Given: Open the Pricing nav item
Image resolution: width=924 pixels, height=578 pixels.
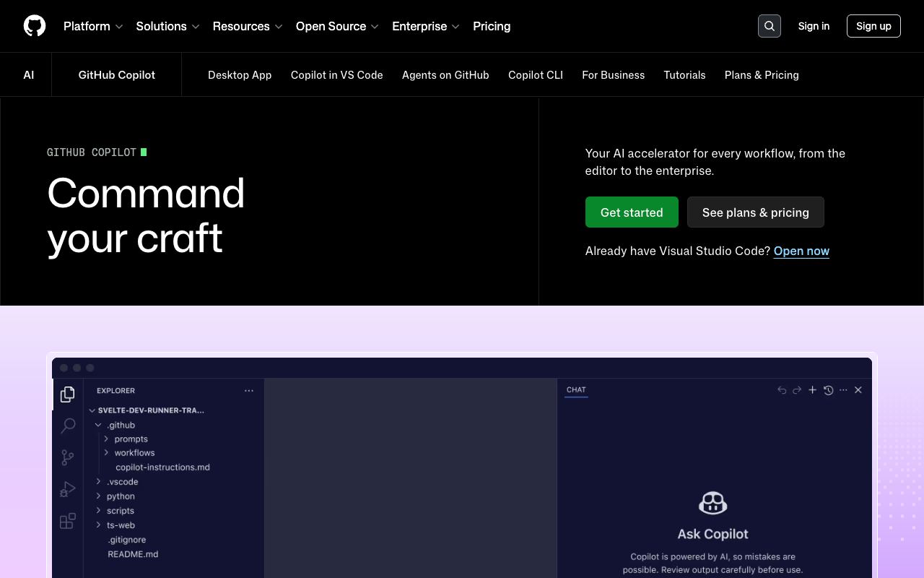Looking at the screenshot, I should pos(492,26).
